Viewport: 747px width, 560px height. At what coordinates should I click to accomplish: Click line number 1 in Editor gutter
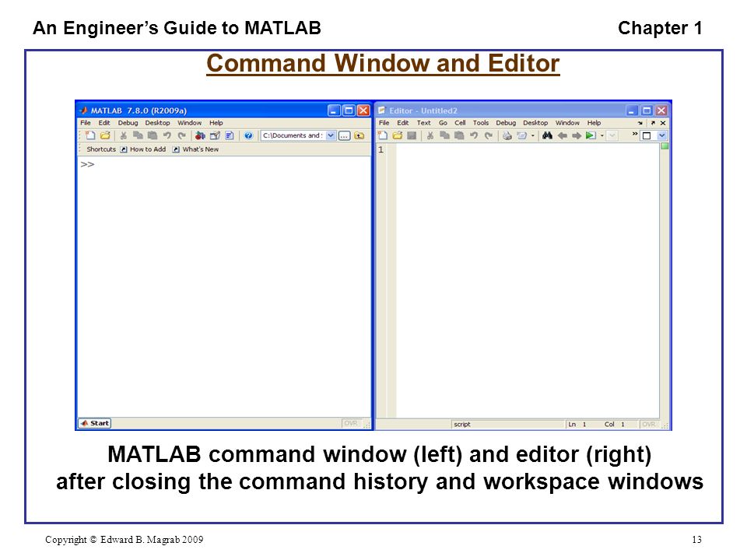coord(381,150)
